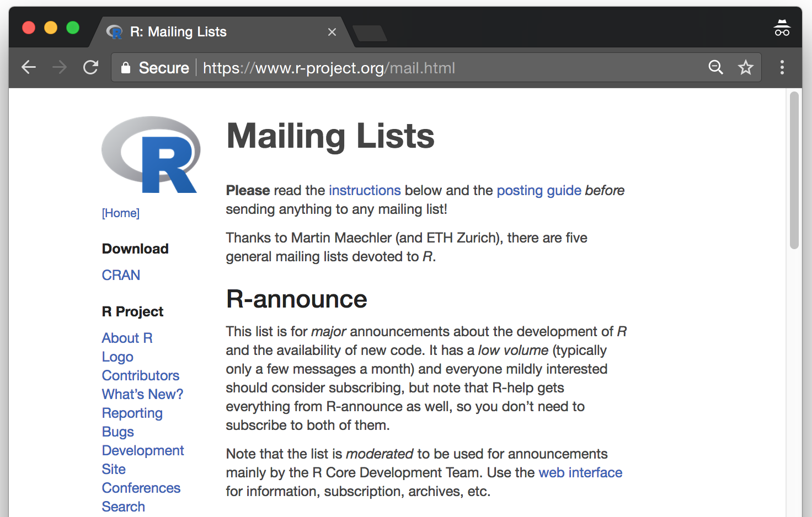
Task: Follow the posting guide link
Action: 539,190
